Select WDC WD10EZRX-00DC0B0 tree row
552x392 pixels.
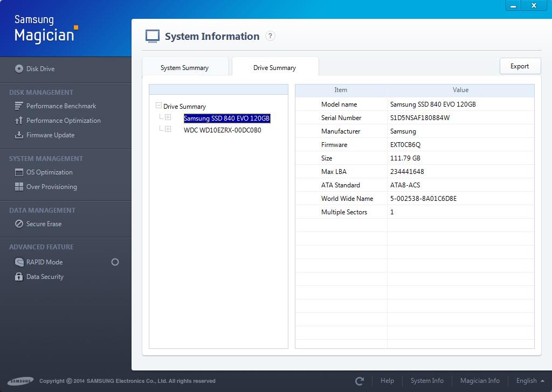(x=223, y=130)
